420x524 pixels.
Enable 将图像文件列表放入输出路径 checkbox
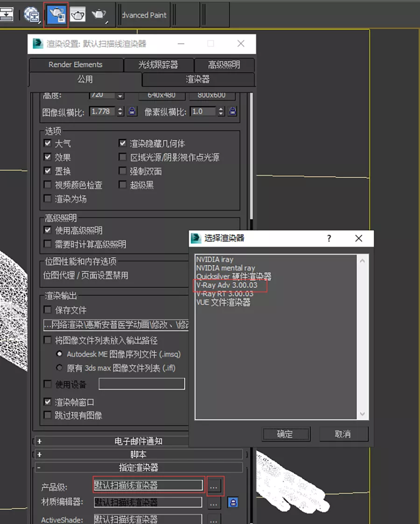pyautogui.click(x=48, y=340)
